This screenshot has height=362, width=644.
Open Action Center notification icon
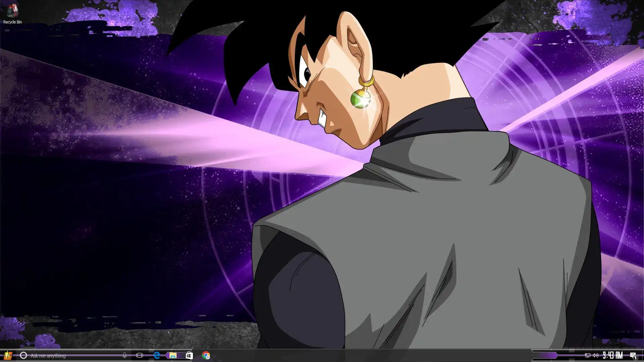[x=633, y=355]
